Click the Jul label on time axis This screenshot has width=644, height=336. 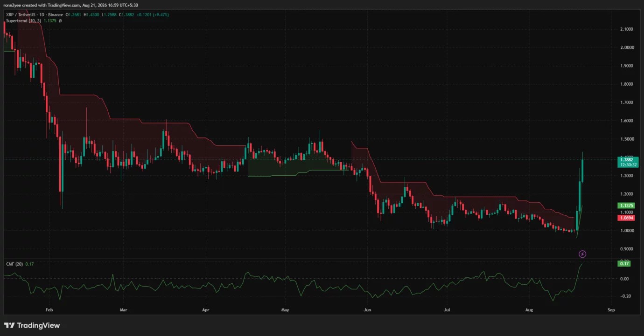pyautogui.click(x=447, y=309)
